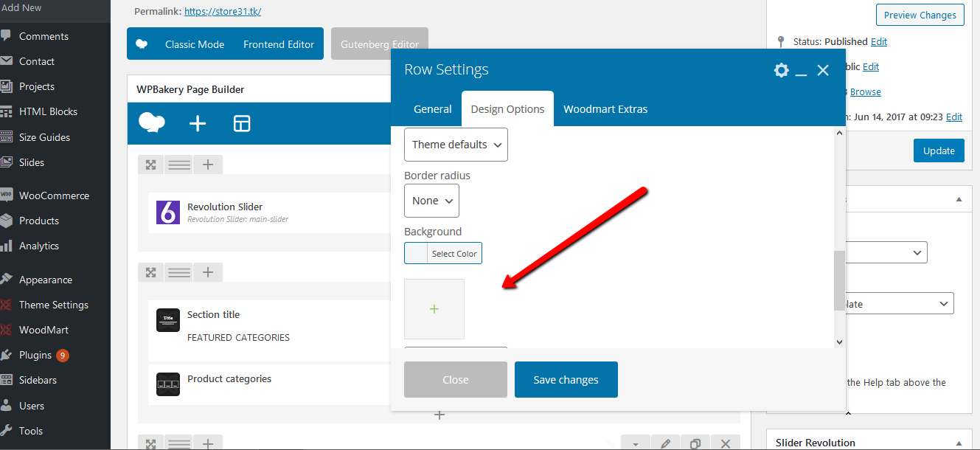980x450 pixels.
Task: Open Tools in the admin sidebar
Action: click(31, 431)
